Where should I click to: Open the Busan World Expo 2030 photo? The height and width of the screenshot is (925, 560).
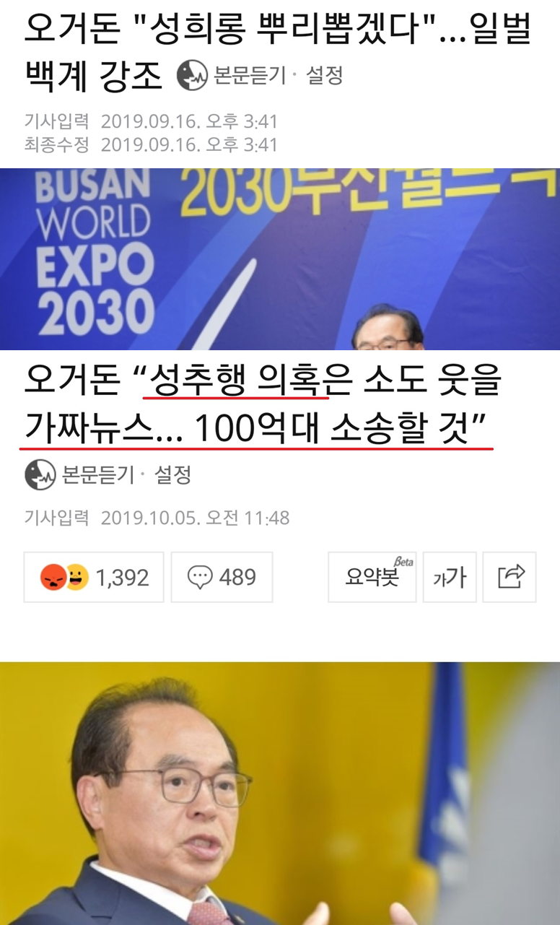pyautogui.click(x=280, y=259)
